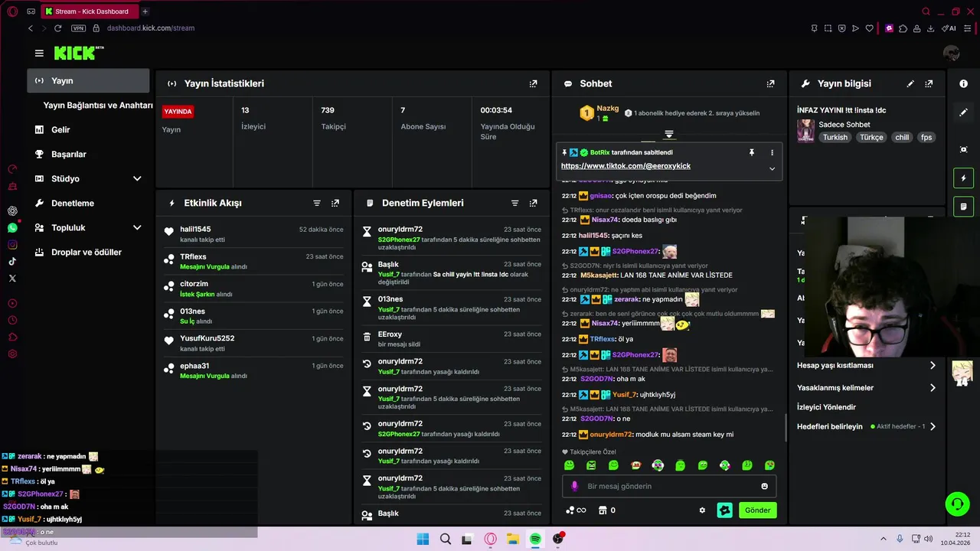This screenshot has width=980, height=551.
Task: Toggle the lightning activity widget in right sidebar
Action: (x=964, y=178)
